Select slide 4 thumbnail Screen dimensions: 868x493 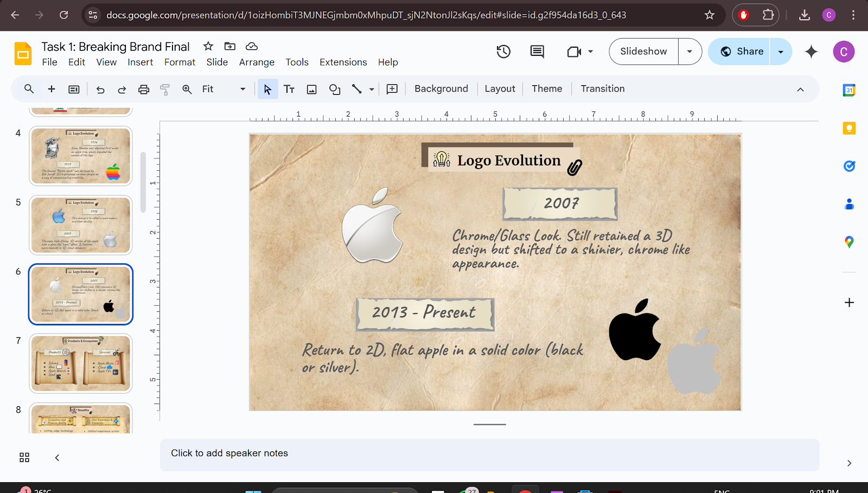pyautogui.click(x=81, y=156)
